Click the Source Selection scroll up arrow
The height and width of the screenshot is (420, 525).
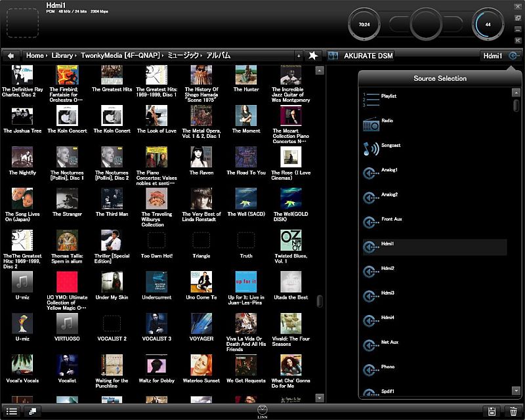516,92
